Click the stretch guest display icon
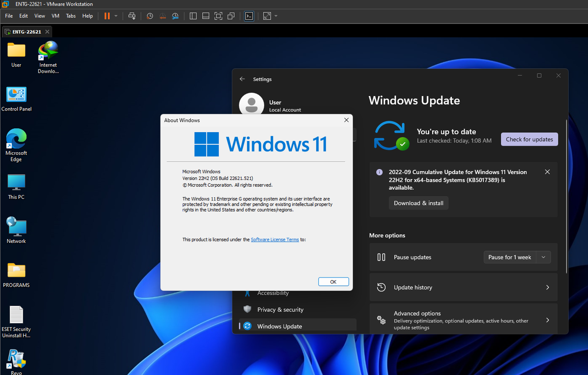The height and width of the screenshot is (375, 588). (267, 16)
